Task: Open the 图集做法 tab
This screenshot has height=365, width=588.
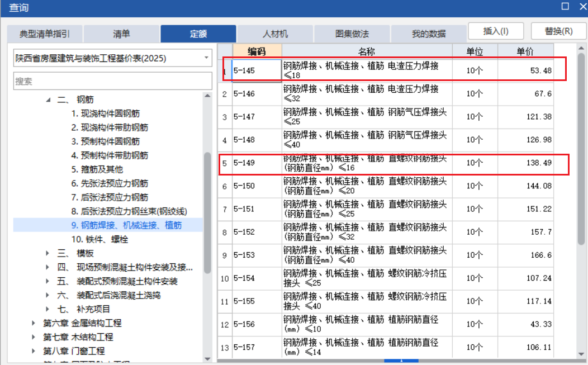Action: 352,34
